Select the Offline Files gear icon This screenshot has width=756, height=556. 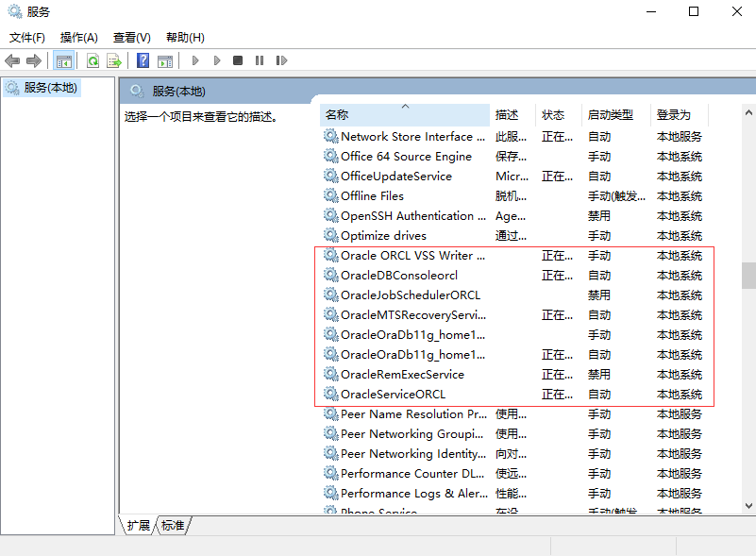[330, 195]
